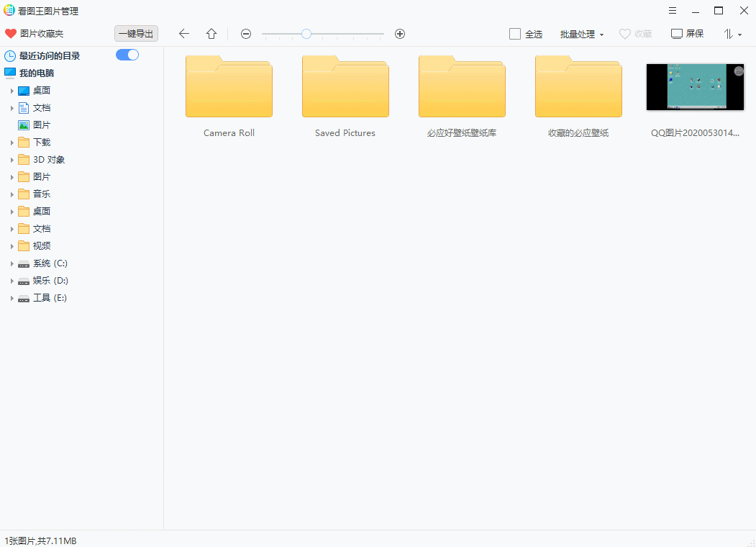This screenshot has width=756, height=547.
Task: Select the 娱乐 (D:) drive icon
Action: [x=24, y=281]
